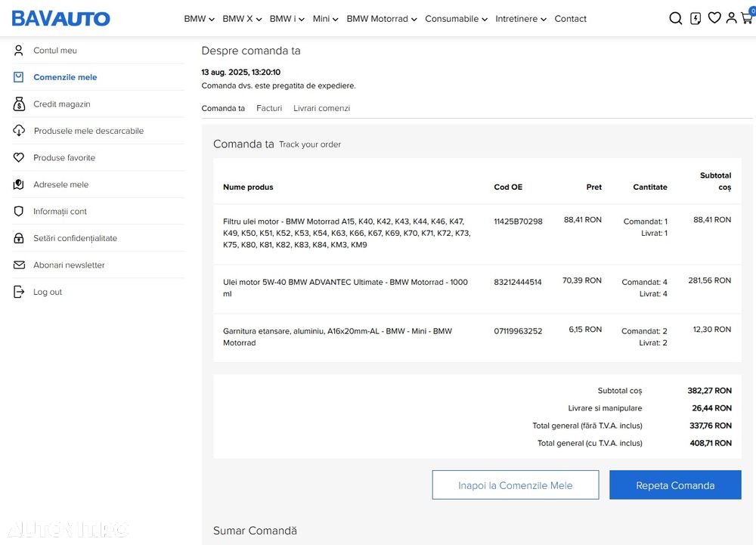Open the shopping cart icon
This screenshot has width=756, height=545.
point(747,18)
